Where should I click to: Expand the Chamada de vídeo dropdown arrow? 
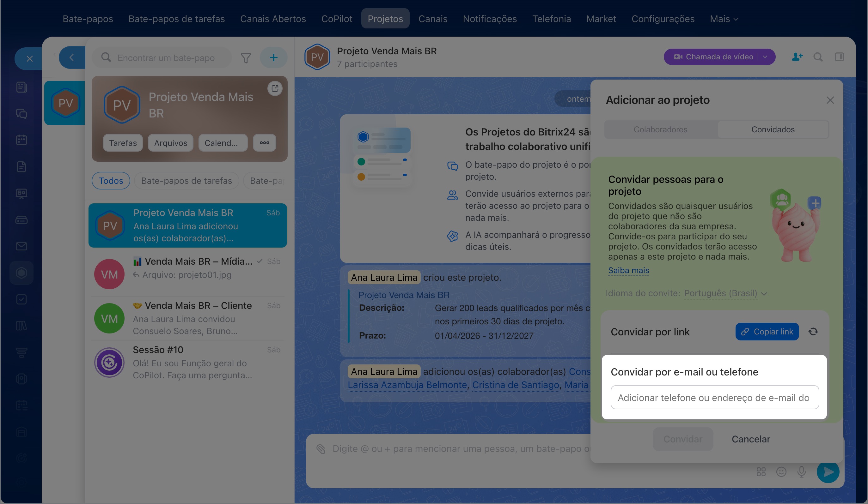765,57
